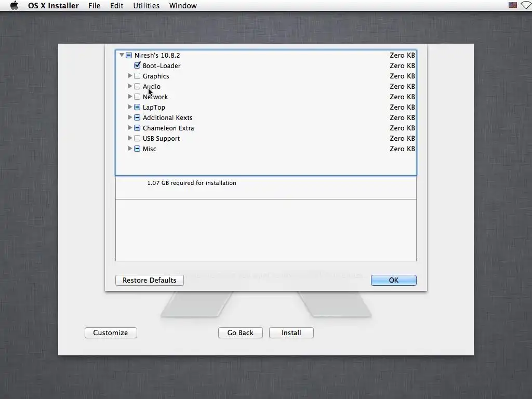Select the Graphics row label
The width and height of the screenshot is (532, 399).
click(156, 76)
